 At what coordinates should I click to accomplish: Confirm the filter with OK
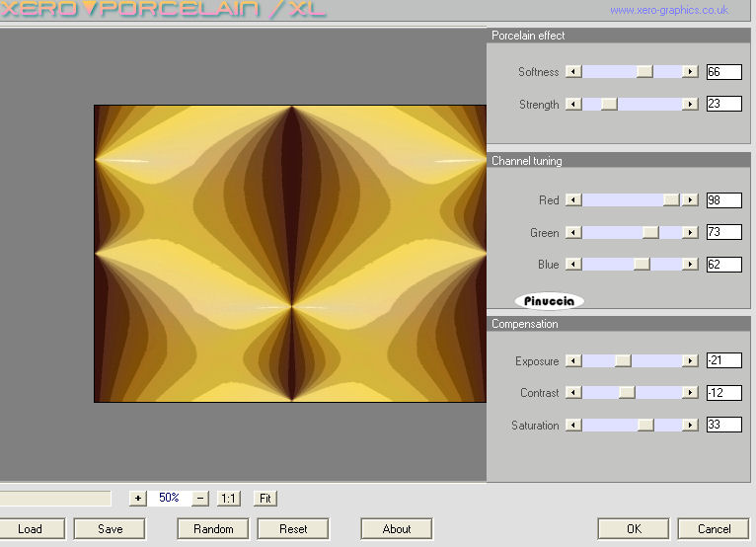point(634,529)
